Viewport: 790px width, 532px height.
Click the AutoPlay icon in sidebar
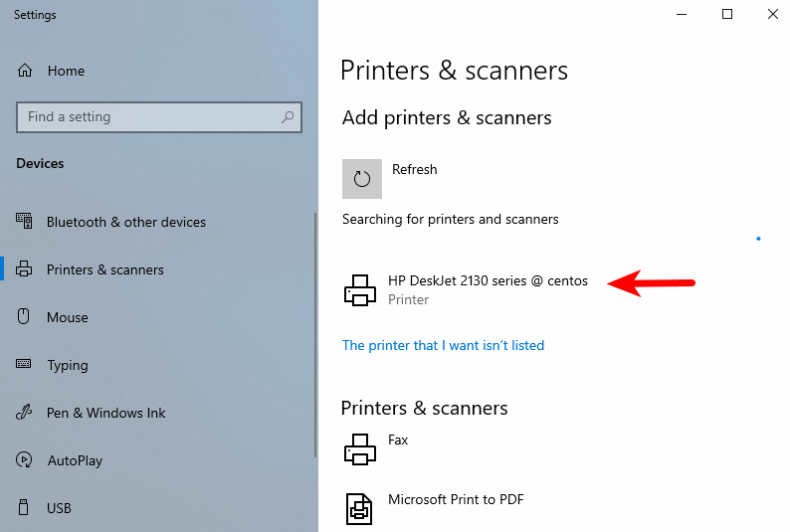tap(26, 460)
